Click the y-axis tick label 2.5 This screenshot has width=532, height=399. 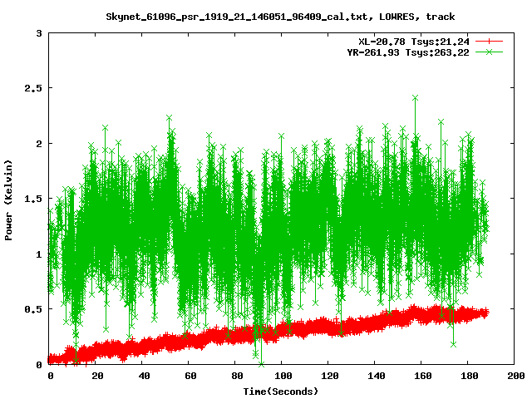(33, 88)
